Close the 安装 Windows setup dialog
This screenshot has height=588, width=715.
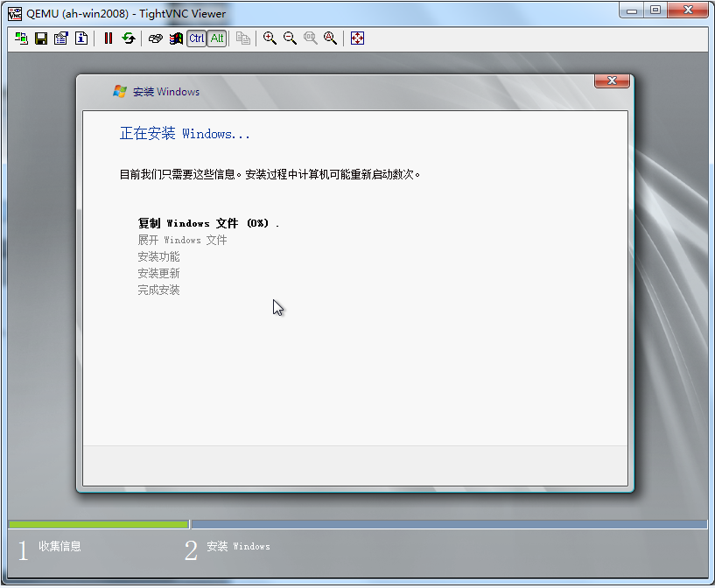[612, 81]
